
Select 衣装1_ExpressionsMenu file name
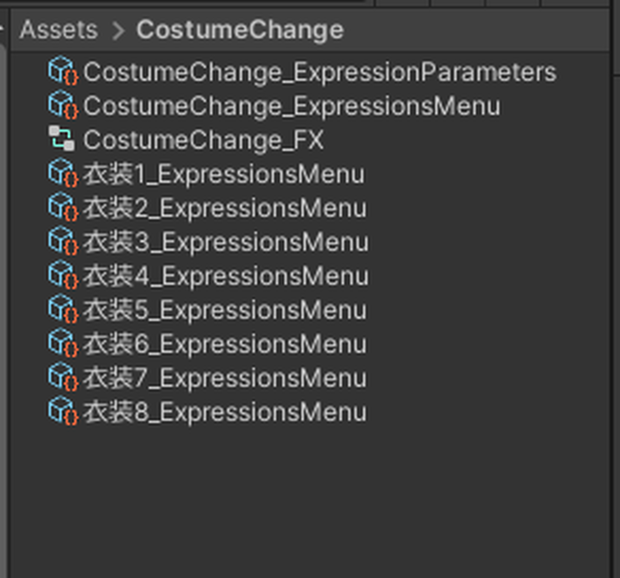click(x=224, y=174)
